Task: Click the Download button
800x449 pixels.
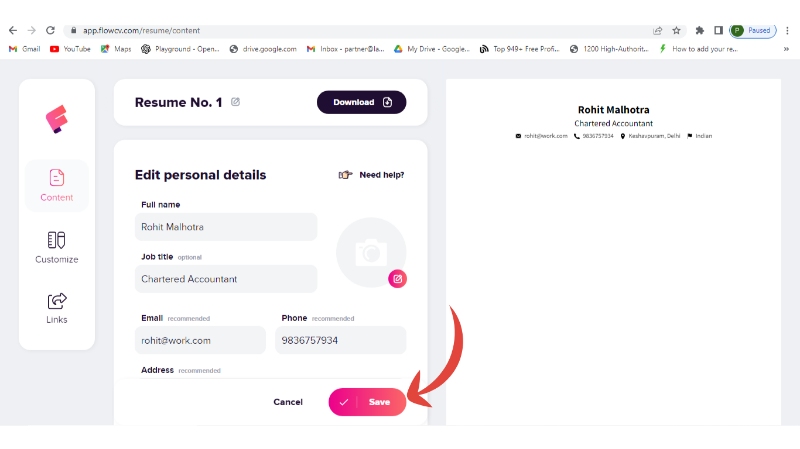Action: (362, 102)
